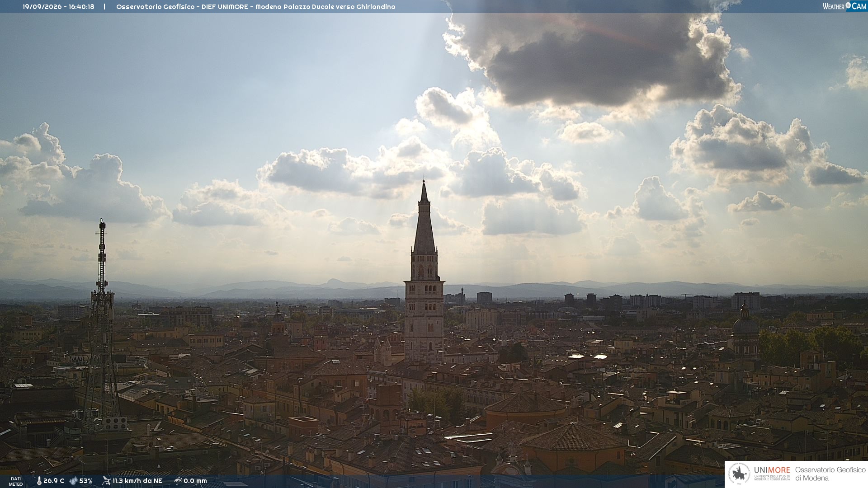868x488 pixels.
Task: Click the 26.9 C temperature reading
Action: pos(54,481)
